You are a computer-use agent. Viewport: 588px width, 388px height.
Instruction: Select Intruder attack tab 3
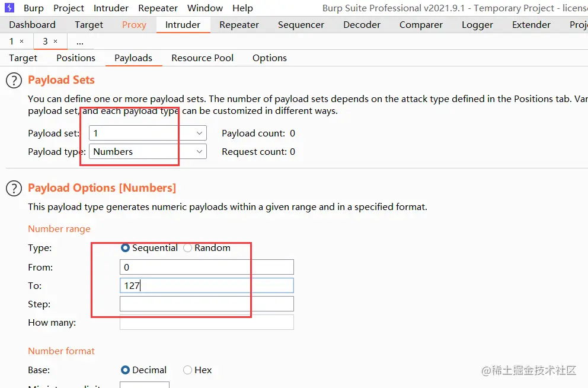(x=45, y=42)
